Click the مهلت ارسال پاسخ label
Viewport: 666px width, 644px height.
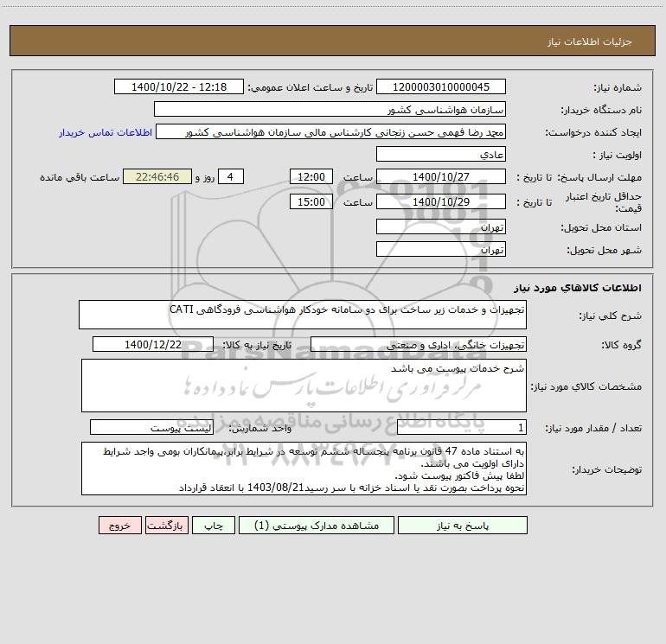(x=599, y=177)
